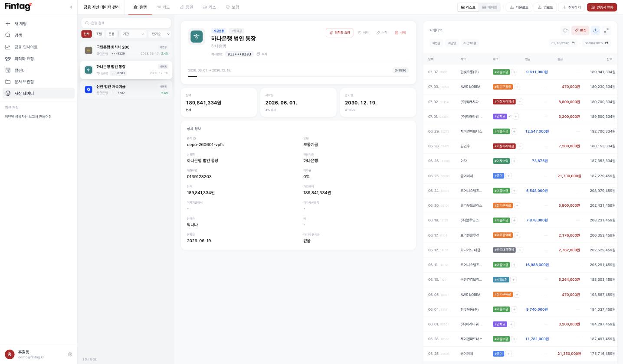This screenshot has height=364, width=623.
Task: Show extra tags via +1 on the 07. 01. row
Action: click(x=510, y=117)
